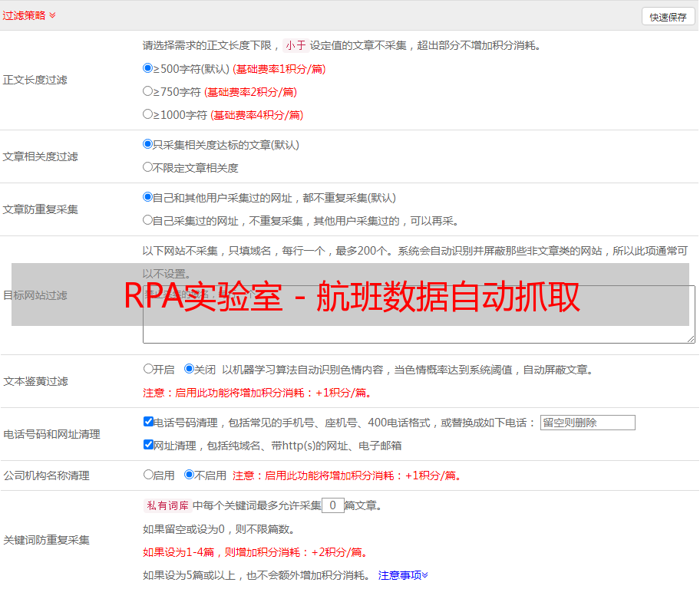The image size is (700, 589).
Task: Select the ≥750字符 length option
Action: [148, 91]
